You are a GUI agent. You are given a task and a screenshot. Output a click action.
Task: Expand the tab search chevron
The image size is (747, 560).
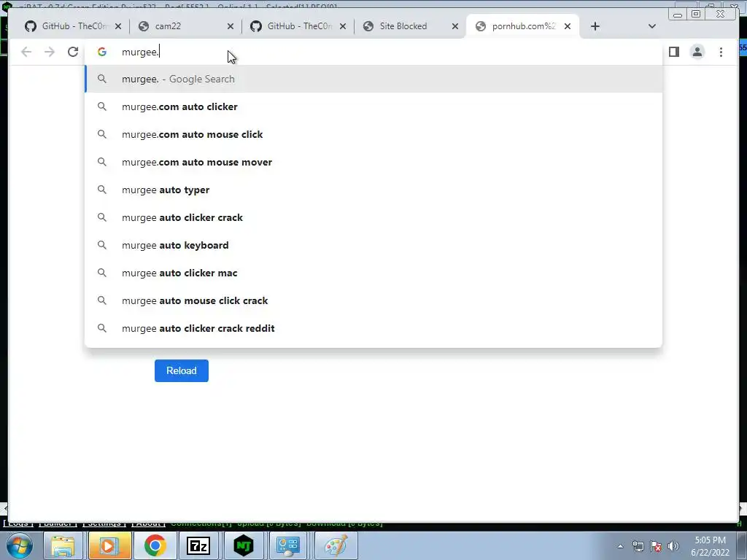tap(651, 26)
